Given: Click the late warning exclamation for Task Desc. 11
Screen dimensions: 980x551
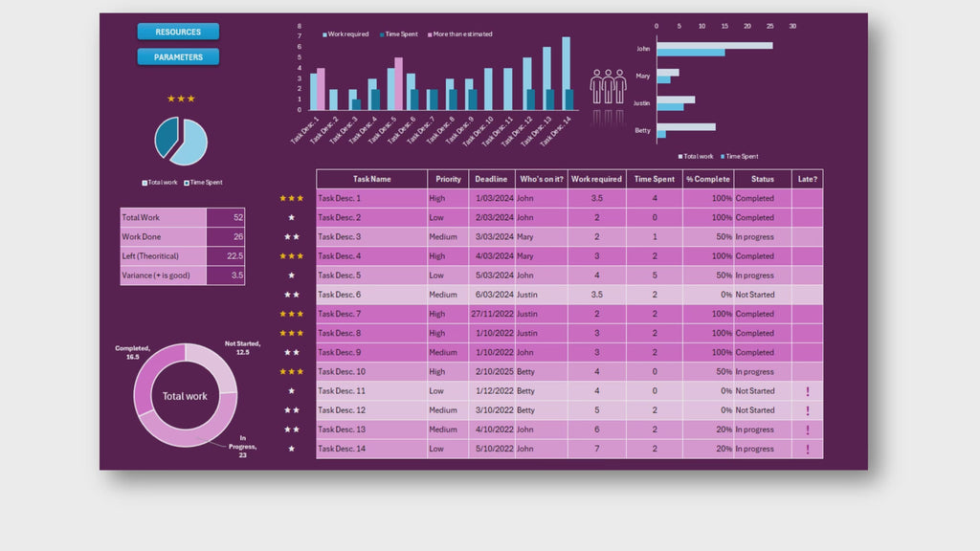Looking at the screenshot, I should (x=807, y=391).
